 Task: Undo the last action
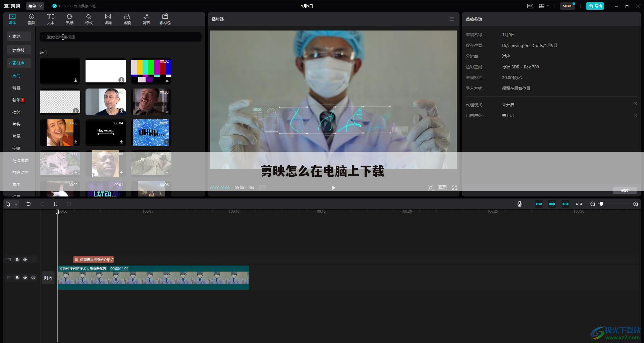click(29, 204)
